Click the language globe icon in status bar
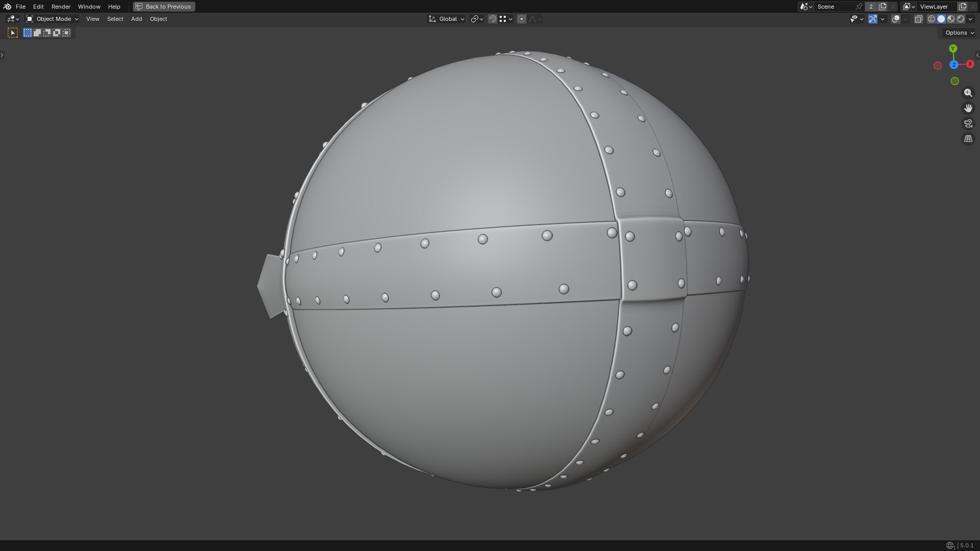 tap(950, 545)
